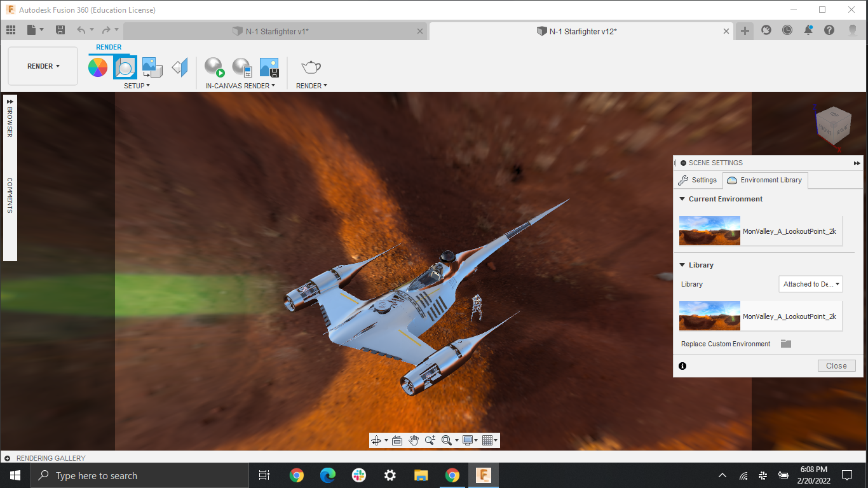Open the Attached to Design library dropdown
Image resolution: width=868 pixels, height=488 pixels.
click(810, 284)
